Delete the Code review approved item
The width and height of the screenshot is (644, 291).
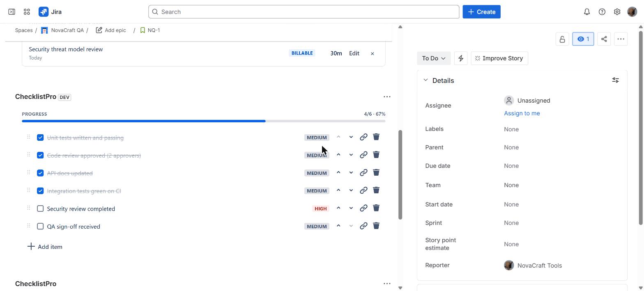point(376,155)
